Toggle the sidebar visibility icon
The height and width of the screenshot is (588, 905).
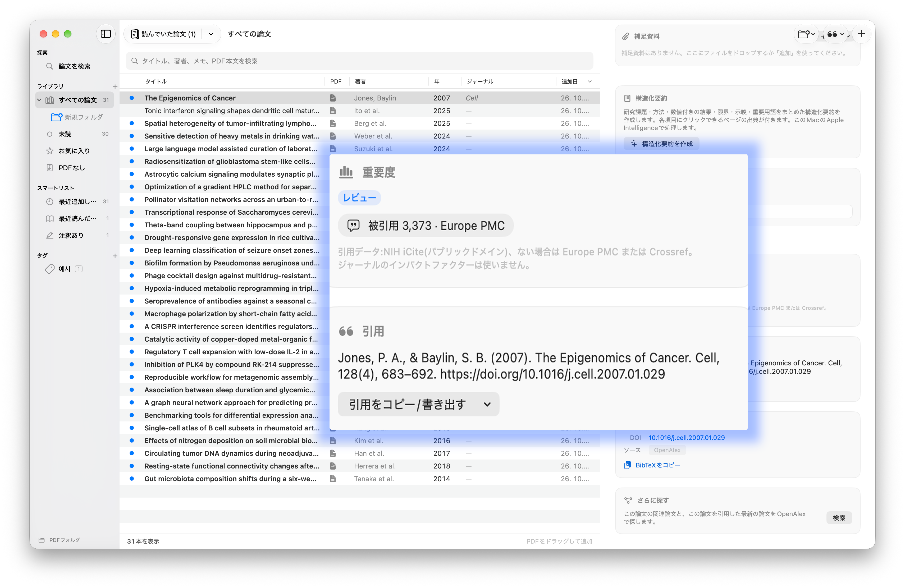point(106,34)
